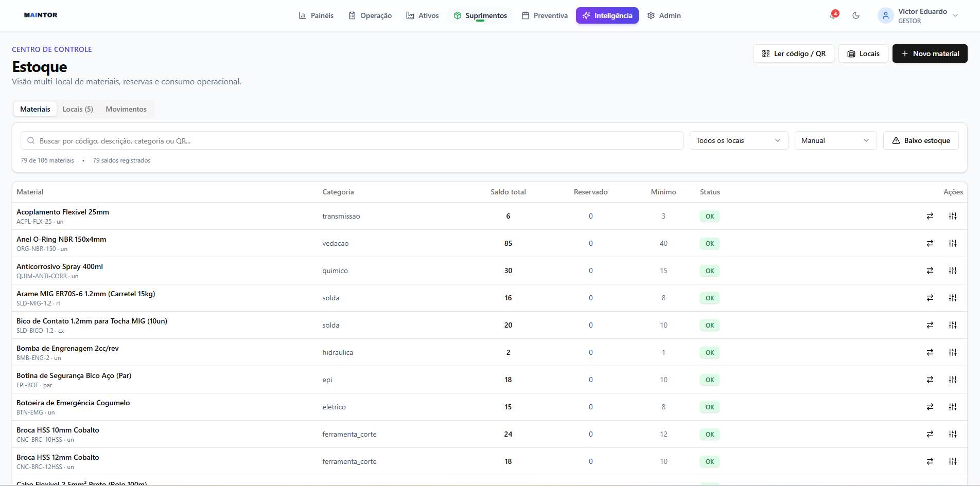Open the user avatar icon

point(885,15)
